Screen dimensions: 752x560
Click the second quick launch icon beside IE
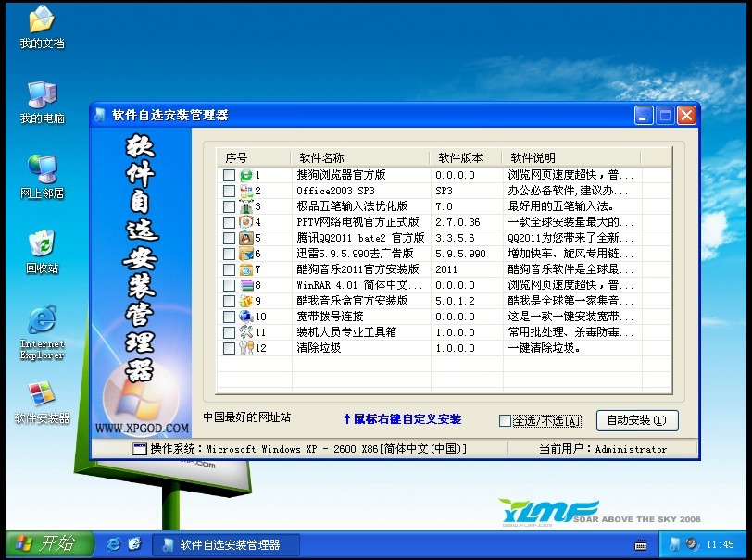(135, 544)
